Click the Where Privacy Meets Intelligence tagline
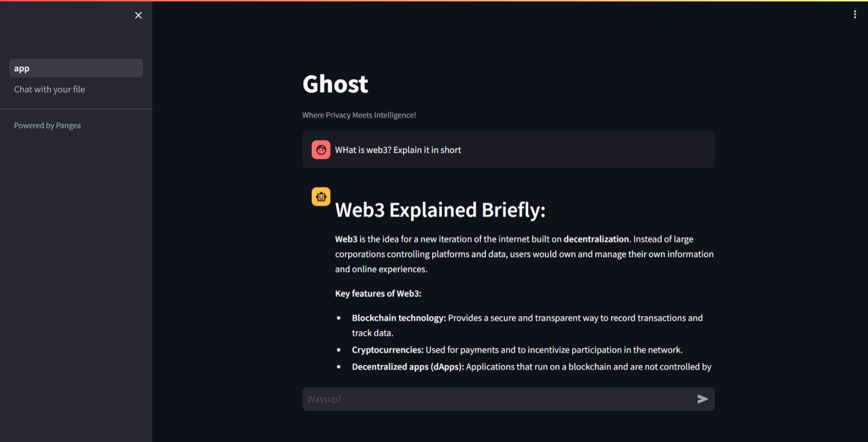Image resolution: width=868 pixels, height=442 pixels. pos(359,115)
